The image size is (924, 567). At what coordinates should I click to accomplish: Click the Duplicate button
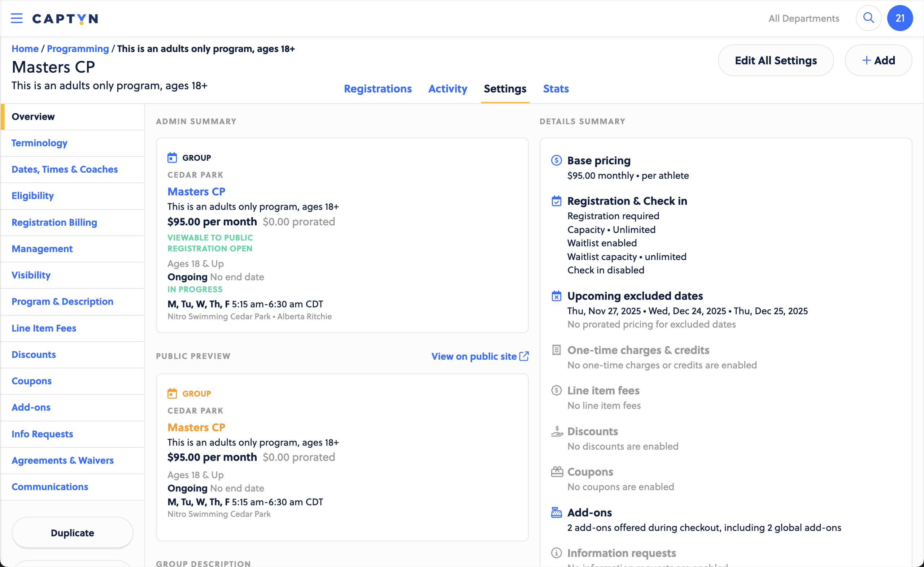[73, 532]
